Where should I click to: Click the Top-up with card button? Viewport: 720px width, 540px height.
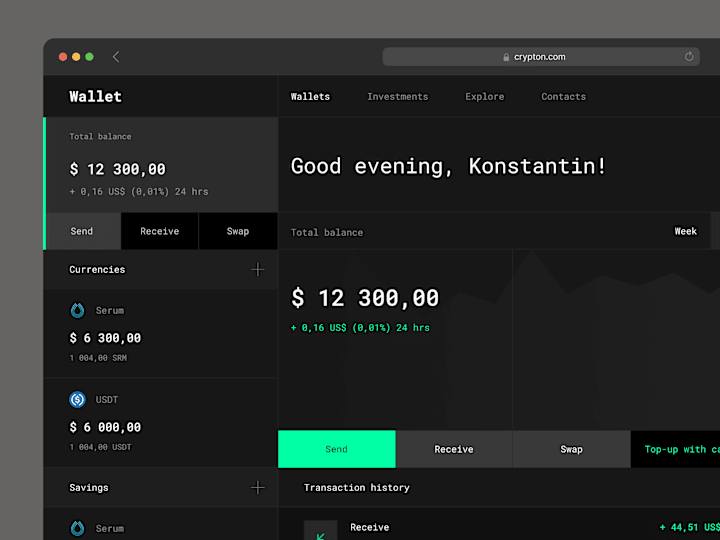[x=675, y=449]
